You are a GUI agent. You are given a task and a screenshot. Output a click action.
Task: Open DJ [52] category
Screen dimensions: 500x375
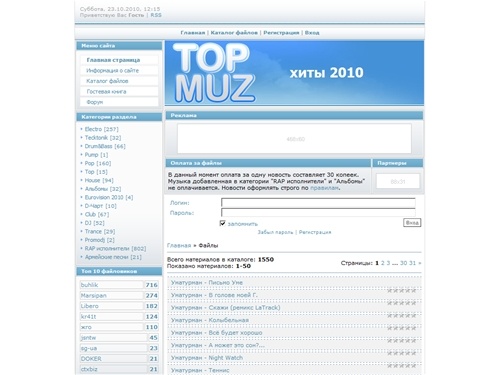[94, 223]
